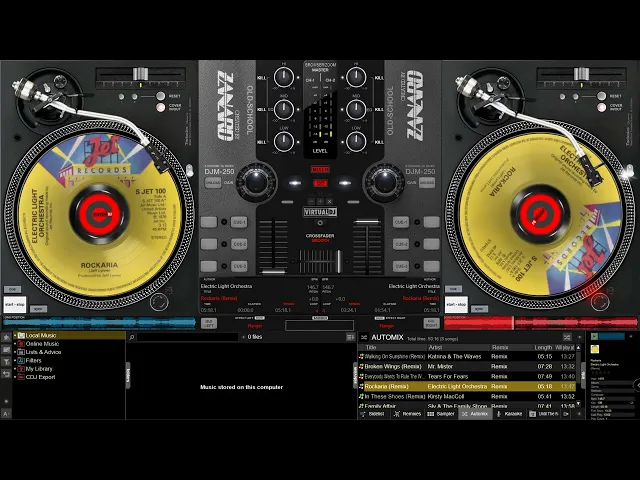Image resolution: width=640 pixels, height=480 pixels.
Task: Click left deck pitch reset button
Action: pos(160,96)
